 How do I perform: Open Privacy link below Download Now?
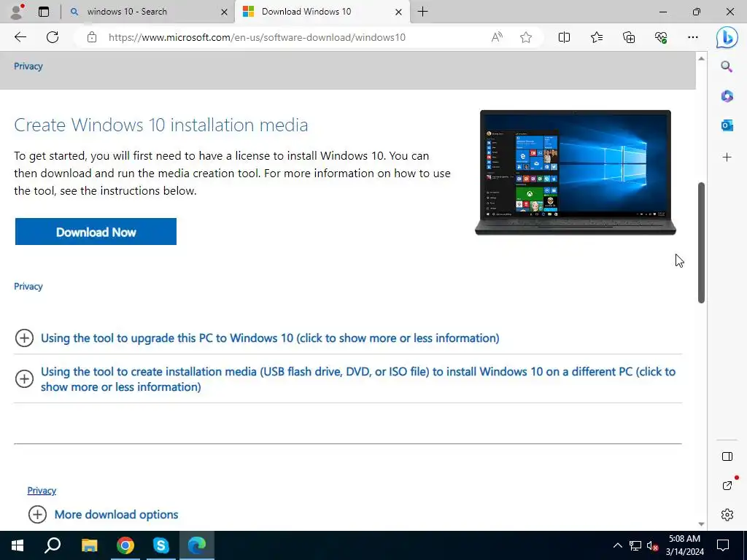click(x=28, y=286)
